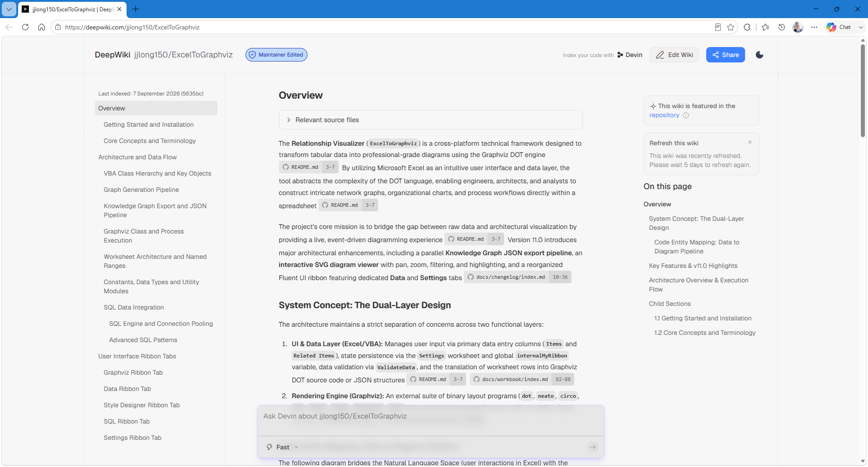Click the browser address bar URL
This screenshot has width=868, height=467.
pos(132,27)
